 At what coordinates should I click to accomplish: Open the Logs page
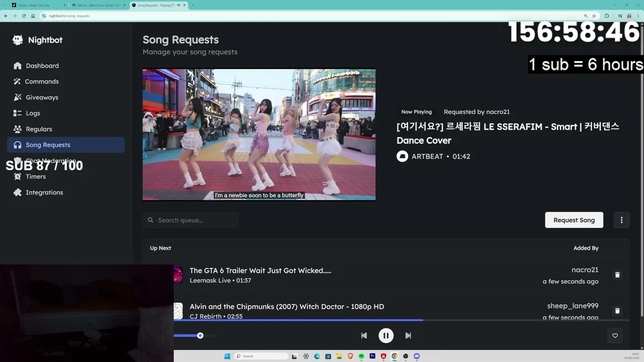coord(66,113)
